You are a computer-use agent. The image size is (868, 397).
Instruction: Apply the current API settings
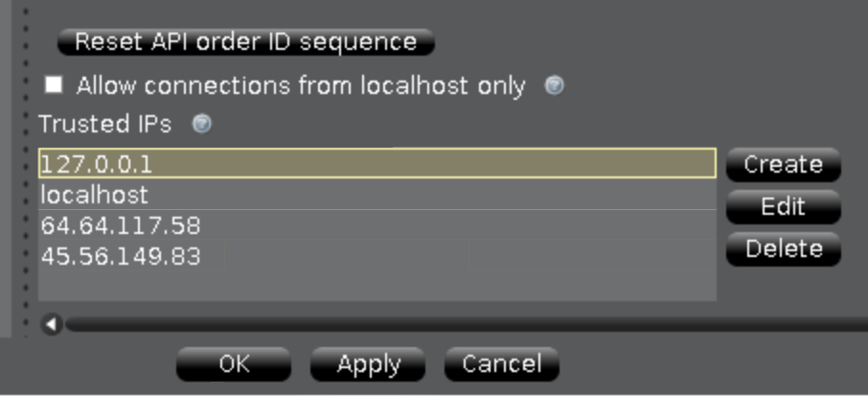[x=368, y=363]
